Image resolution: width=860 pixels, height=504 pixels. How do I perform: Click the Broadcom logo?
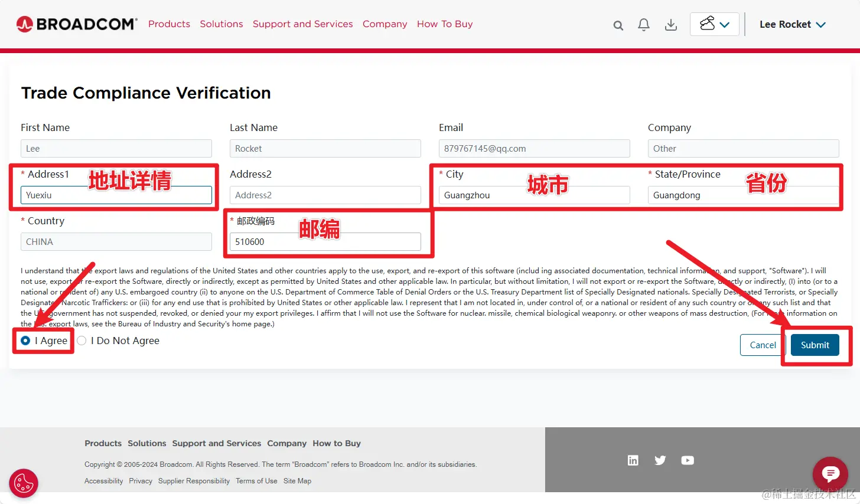point(77,24)
